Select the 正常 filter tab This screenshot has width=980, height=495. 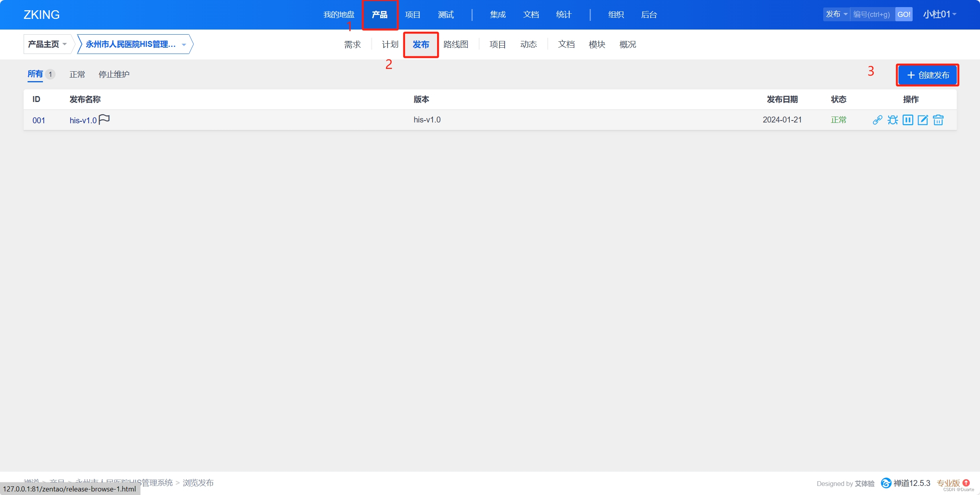77,74
